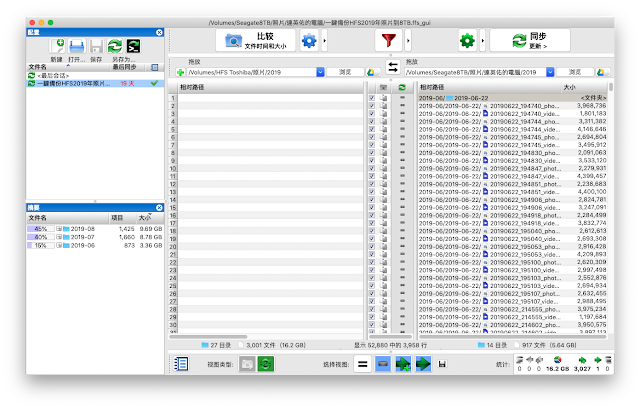Toggle showing equal files
The height and width of the screenshot is (409, 640).
(x=362, y=364)
